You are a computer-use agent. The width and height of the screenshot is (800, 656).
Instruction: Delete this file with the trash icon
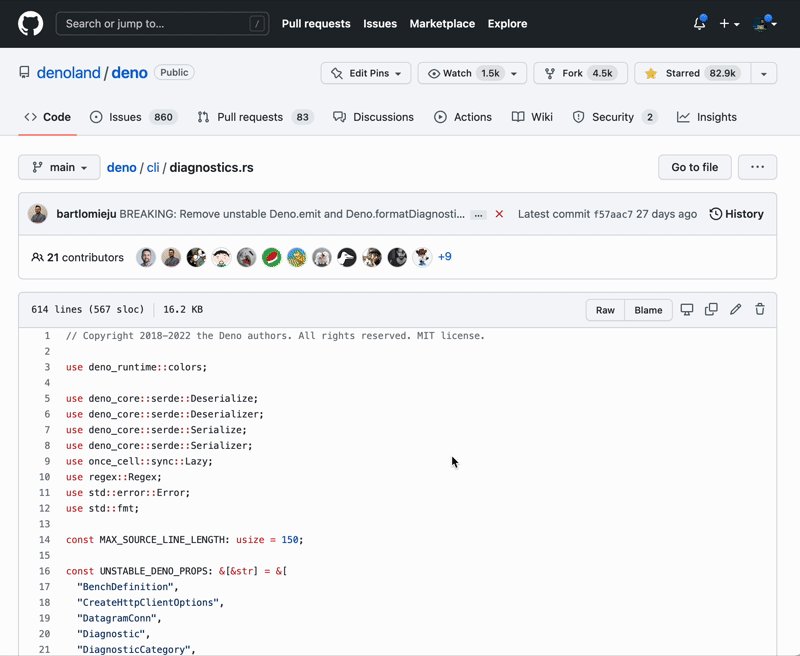tap(760, 309)
